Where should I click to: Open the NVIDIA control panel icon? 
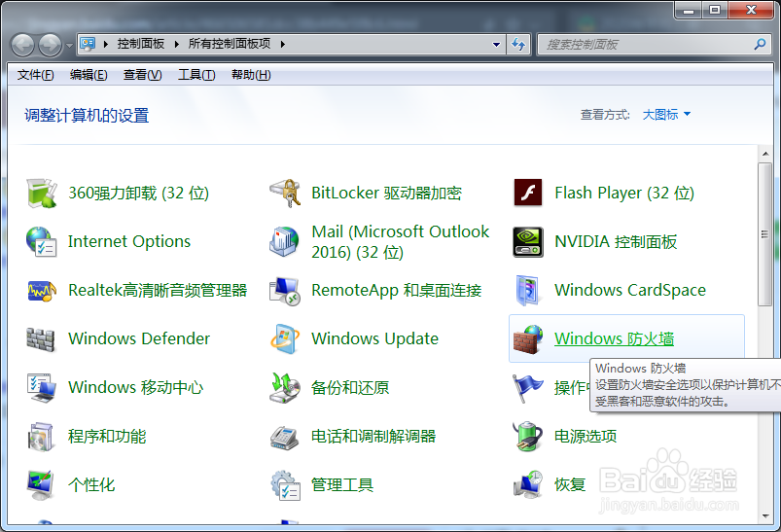click(x=528, y=241)
